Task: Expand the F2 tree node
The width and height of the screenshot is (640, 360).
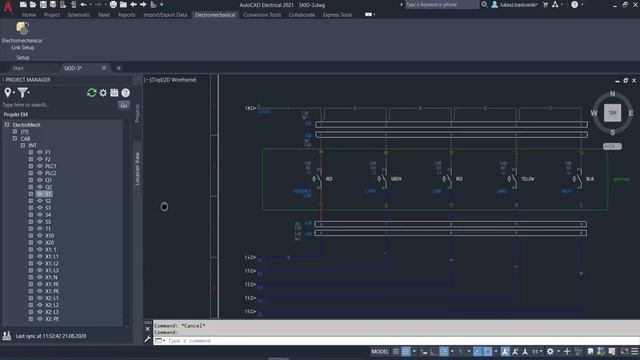Action: [31, 159]
